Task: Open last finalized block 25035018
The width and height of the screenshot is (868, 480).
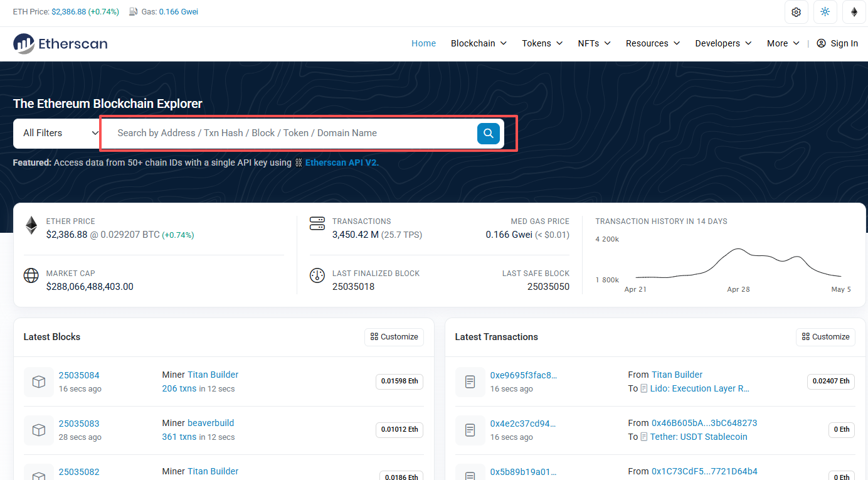Action: pyautogui.click(x=354, y=287)
